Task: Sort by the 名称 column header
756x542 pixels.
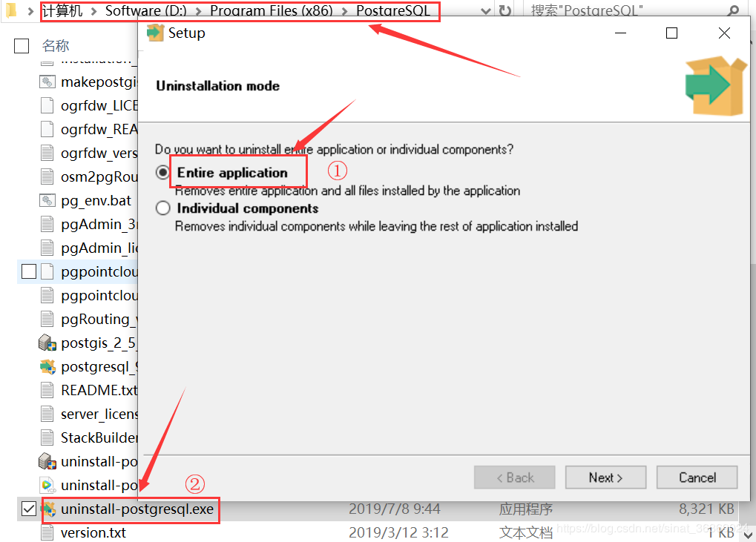Action: (56, 46)
